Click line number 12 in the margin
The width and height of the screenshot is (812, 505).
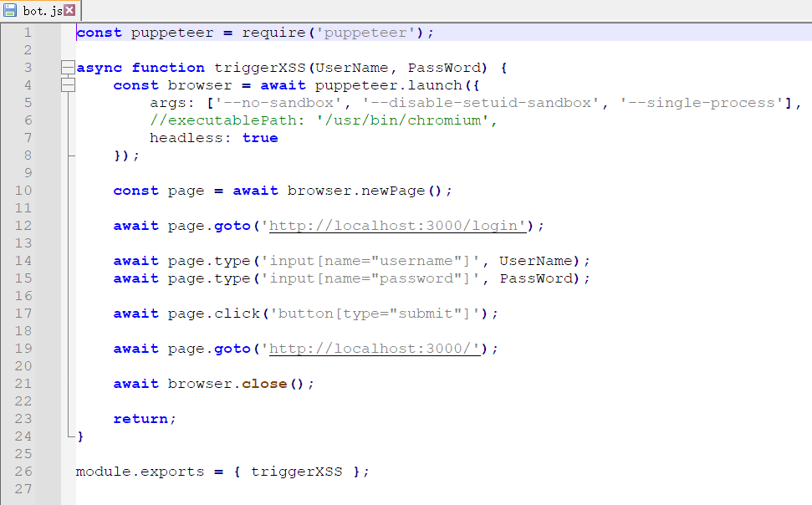[x=23, y=226]
